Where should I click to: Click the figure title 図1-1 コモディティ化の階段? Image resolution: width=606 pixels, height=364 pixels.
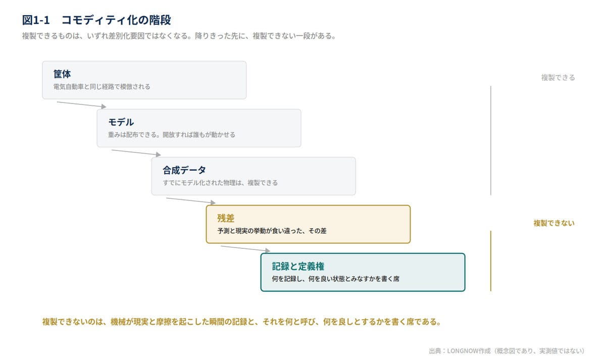pyautogui.click(x=96, y=20)
